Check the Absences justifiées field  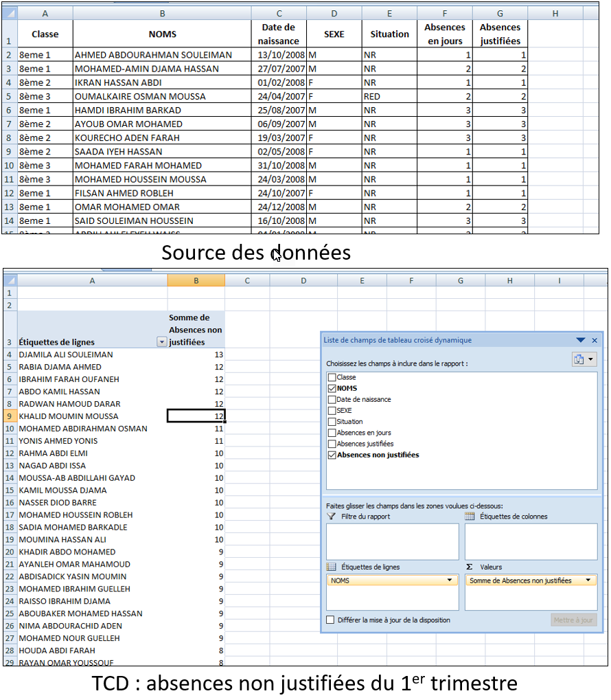[332, 444]
